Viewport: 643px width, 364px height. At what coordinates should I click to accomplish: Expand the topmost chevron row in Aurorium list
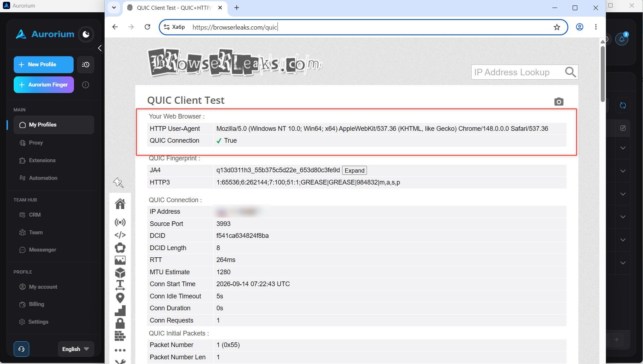click(623, 148)
